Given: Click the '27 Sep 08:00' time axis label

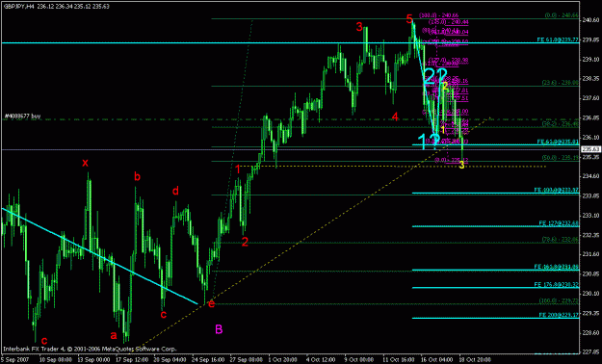Looking at the screenshot, I should 246,360.
